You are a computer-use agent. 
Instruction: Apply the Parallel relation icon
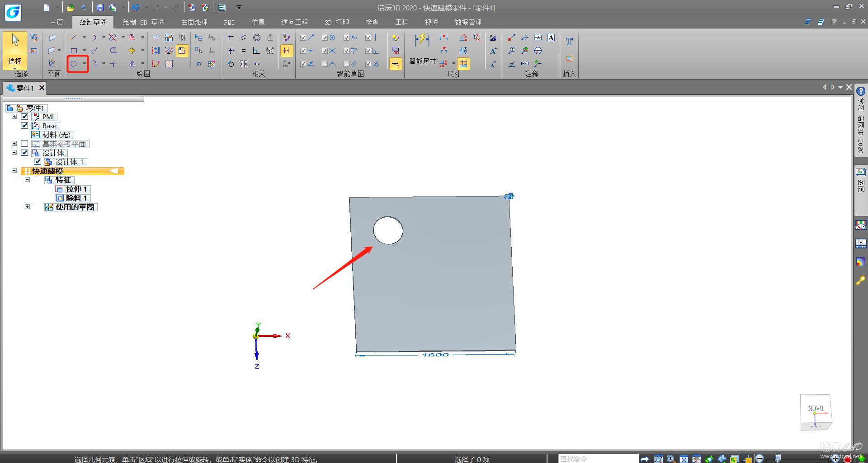[x=244, y=38]
